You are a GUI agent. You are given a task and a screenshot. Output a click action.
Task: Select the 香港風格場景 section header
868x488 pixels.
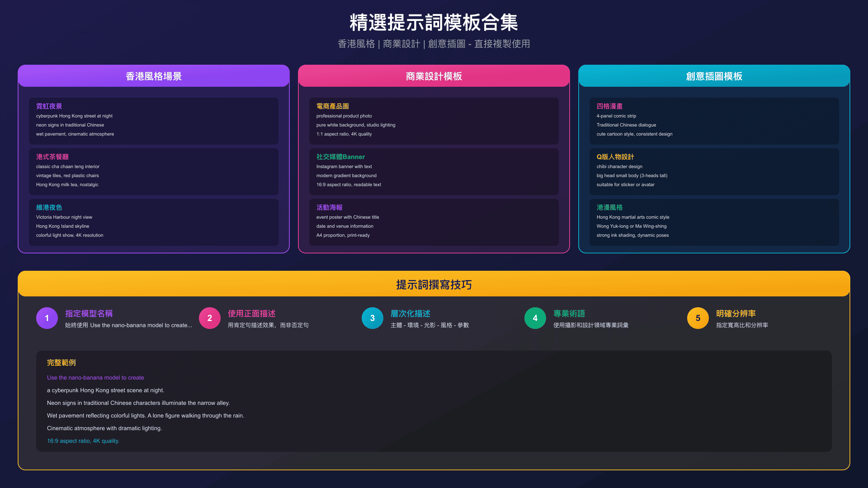(x=153, y=76)
